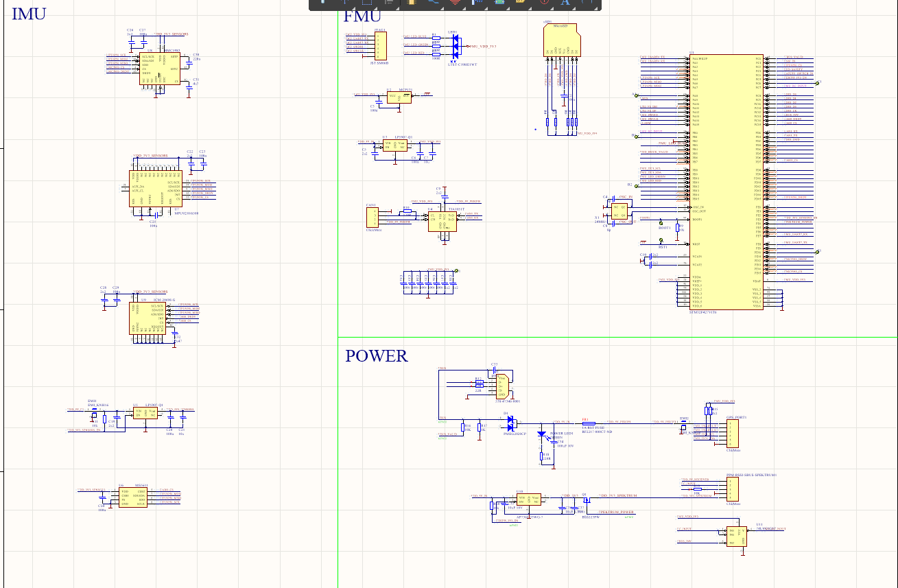This screenshot has width=898, height=588.
Task: Select the MCP131 U2 supervisor chip
Action: tap(398, 97)
